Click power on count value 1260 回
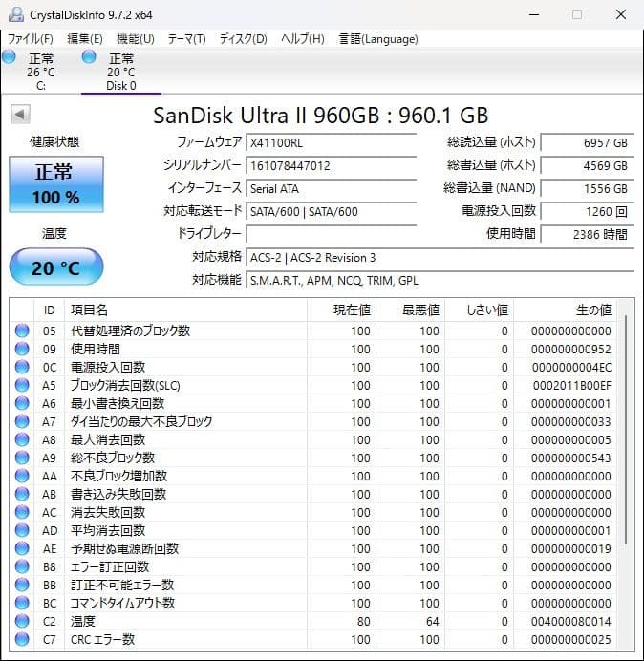 [x=587, y=211]
